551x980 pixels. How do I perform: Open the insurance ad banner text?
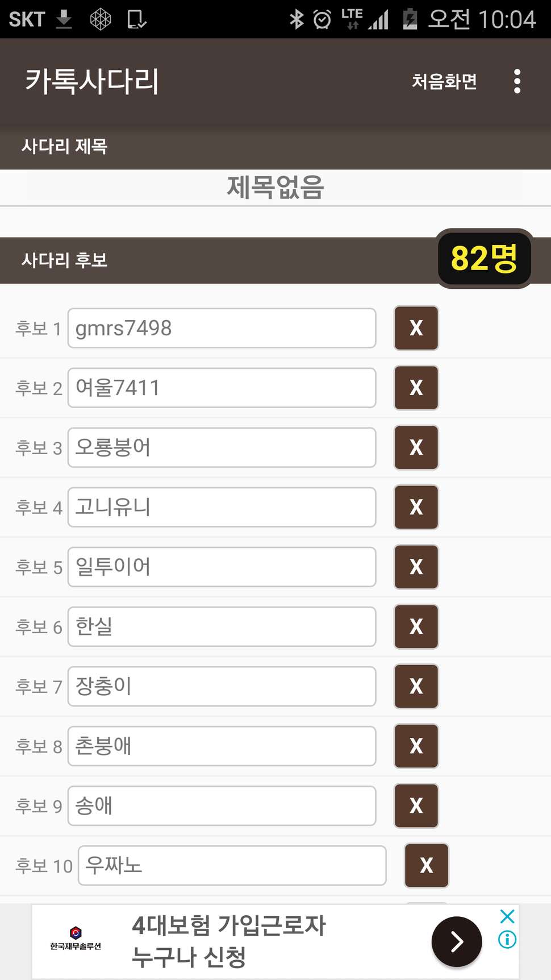(229, 941)
